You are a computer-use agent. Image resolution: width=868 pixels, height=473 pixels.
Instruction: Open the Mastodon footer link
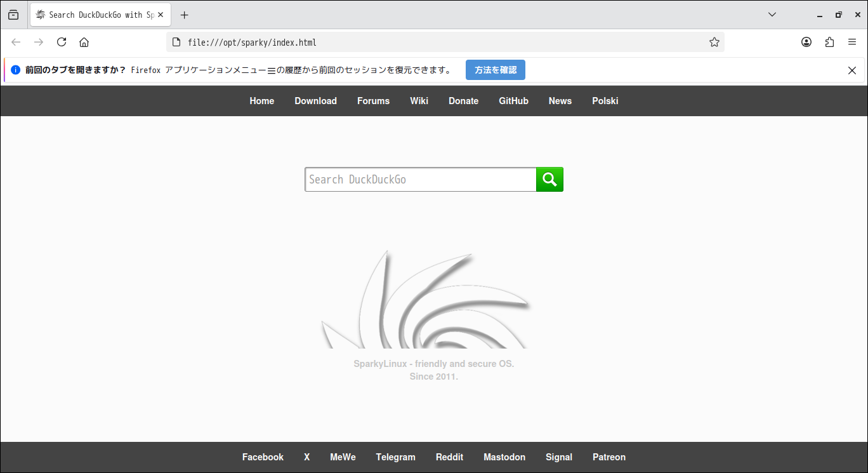point(504,457)
